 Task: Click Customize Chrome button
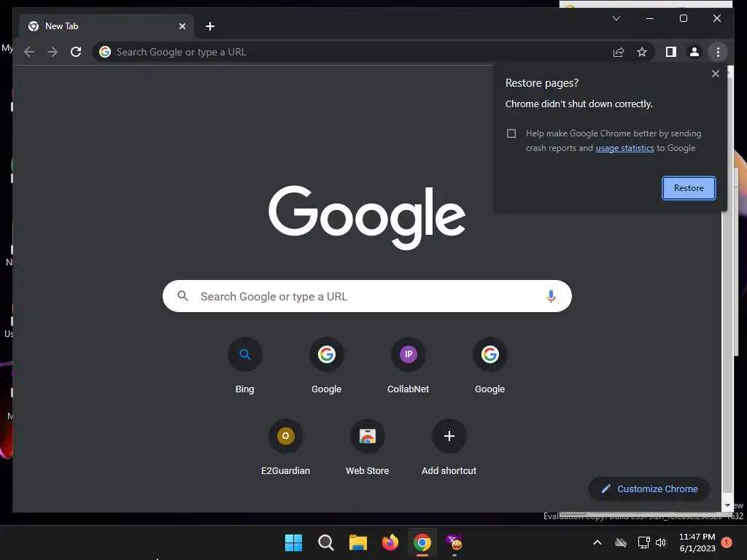point(649,489)
